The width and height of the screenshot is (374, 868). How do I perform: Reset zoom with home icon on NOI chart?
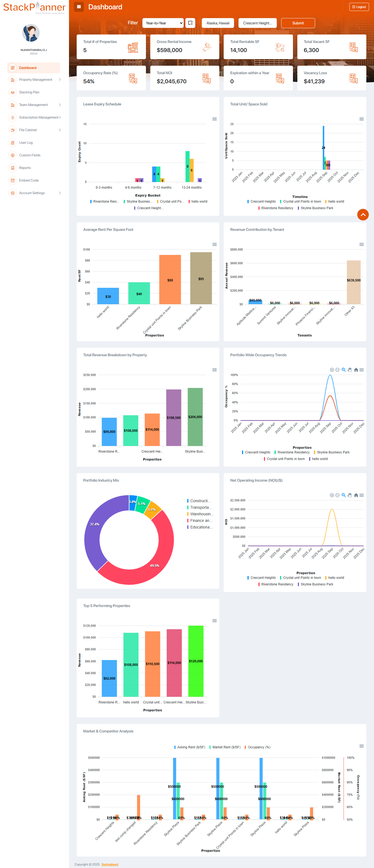(356, 495)
